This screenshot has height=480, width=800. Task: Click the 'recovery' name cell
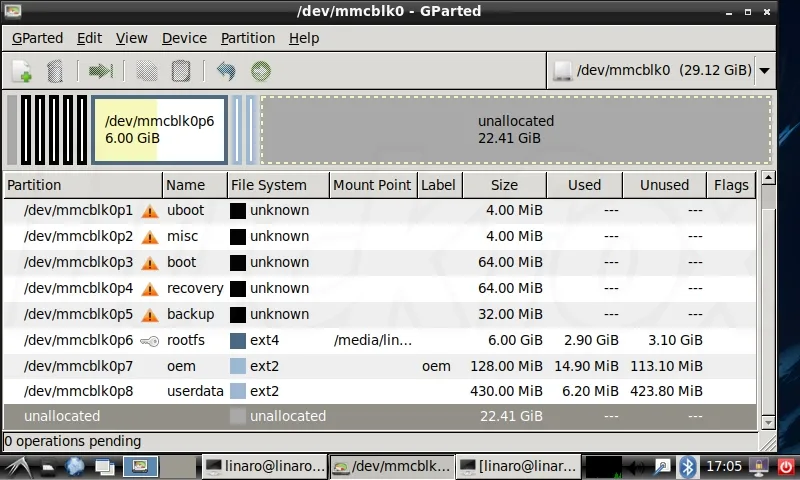195,288
